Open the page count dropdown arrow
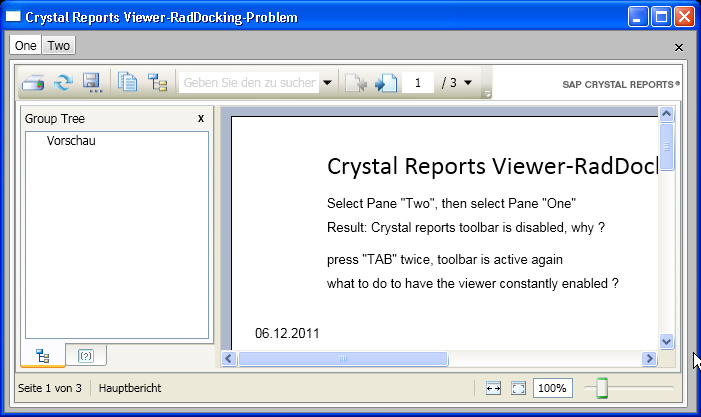 pos(468,83)
